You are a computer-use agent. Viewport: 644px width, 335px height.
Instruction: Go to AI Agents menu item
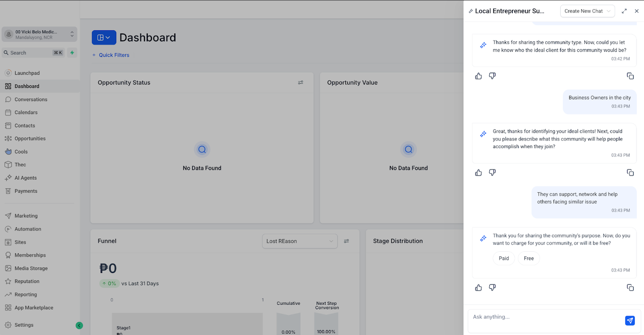(x=25, y=178)
